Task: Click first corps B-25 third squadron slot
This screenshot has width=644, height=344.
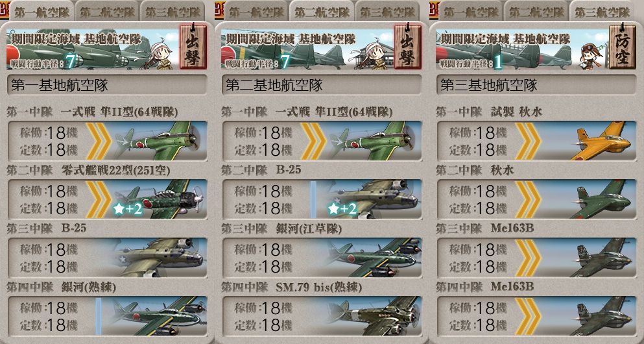Action: [x=108, y=258]
